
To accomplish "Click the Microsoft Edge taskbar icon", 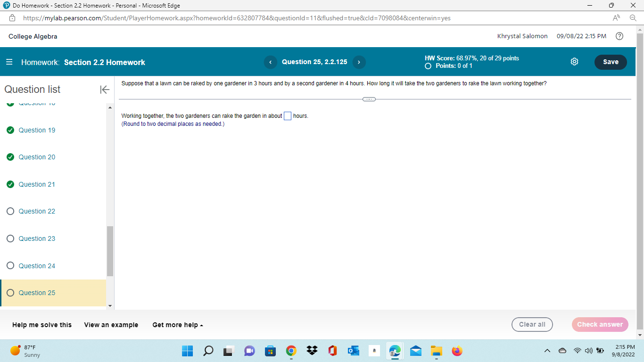I will (395, 351).
